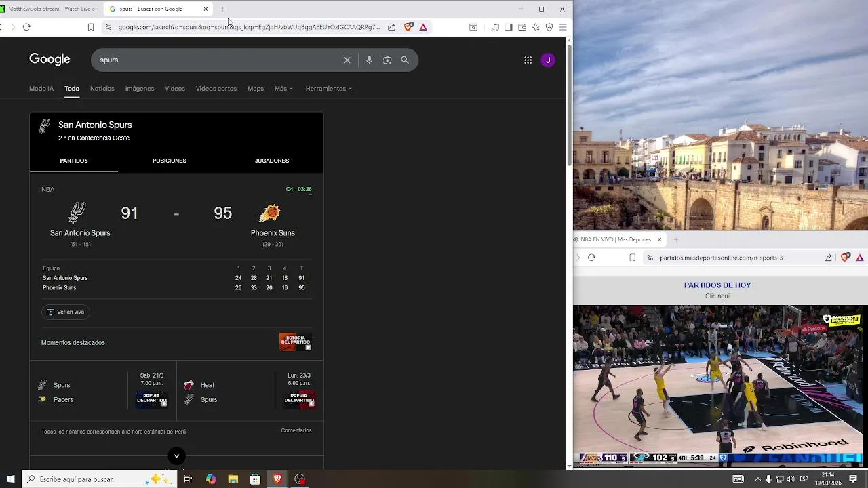The width and height of the screenshot is (868, 488).
Task: Switch to Modo IA tab
Action: [x=41, y=89]
